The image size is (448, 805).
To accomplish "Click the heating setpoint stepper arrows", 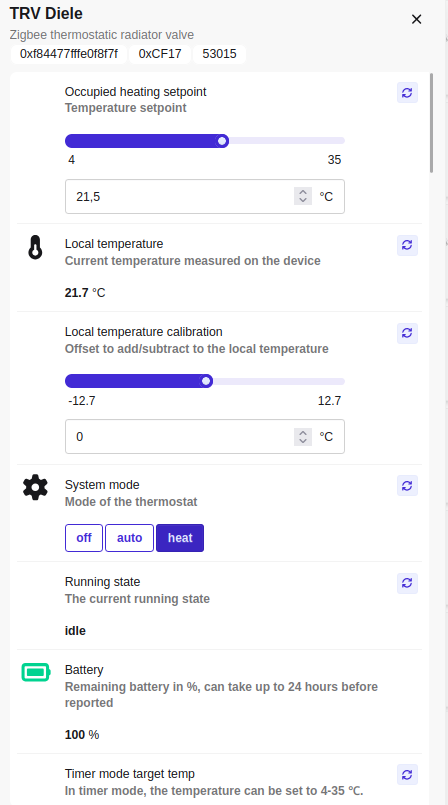I will 303,196.
